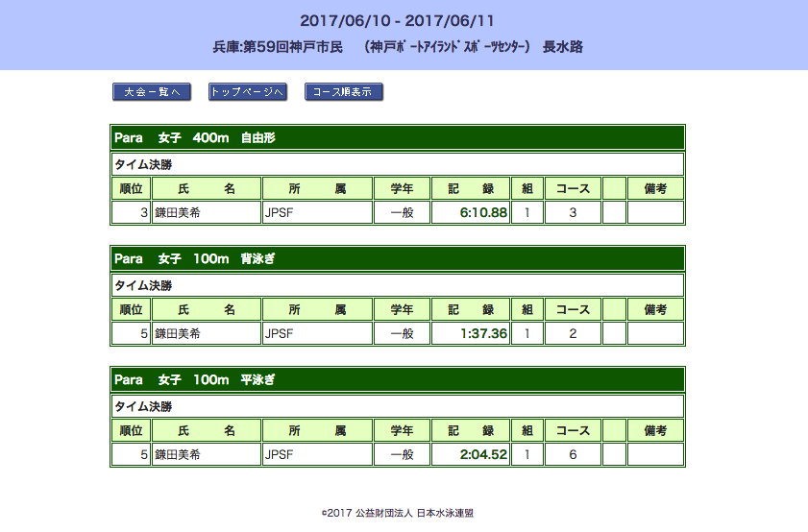Click course 3 in the 400m 自由形 row

(573, 212)
